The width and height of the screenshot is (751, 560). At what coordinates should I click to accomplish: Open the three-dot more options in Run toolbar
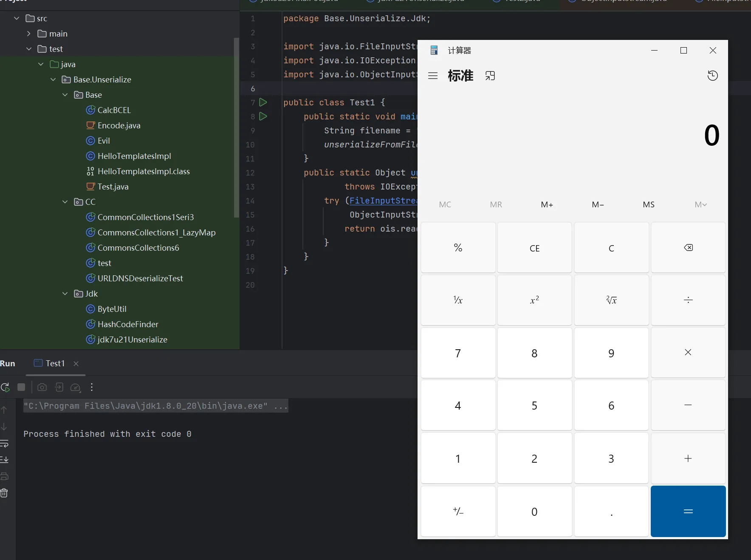[x=92, y=387]
